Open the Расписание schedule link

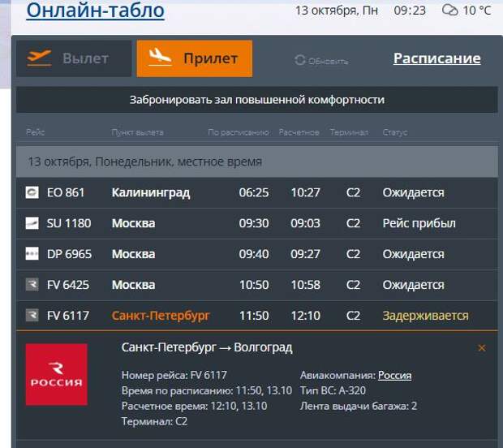coord(436,58)
